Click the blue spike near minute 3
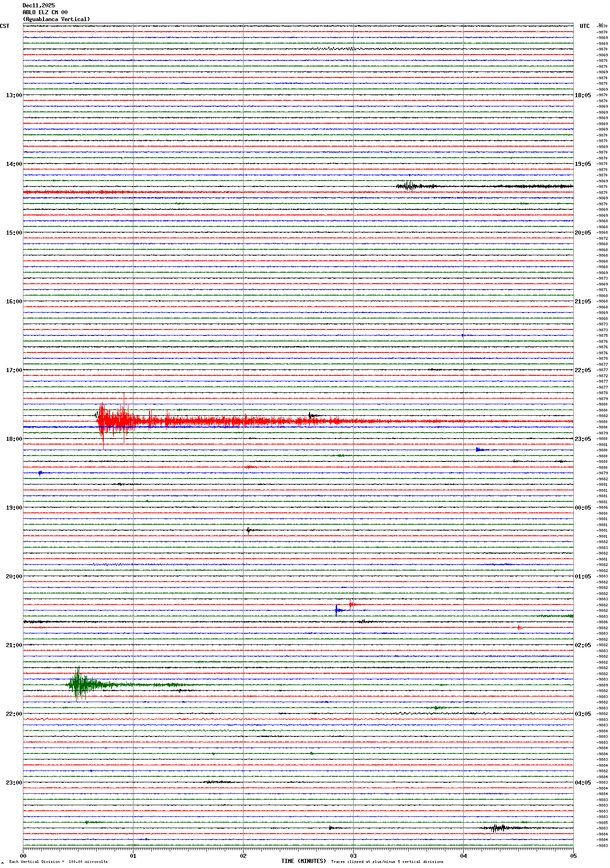This screenshot has width=610, height=868. (337, 610)
